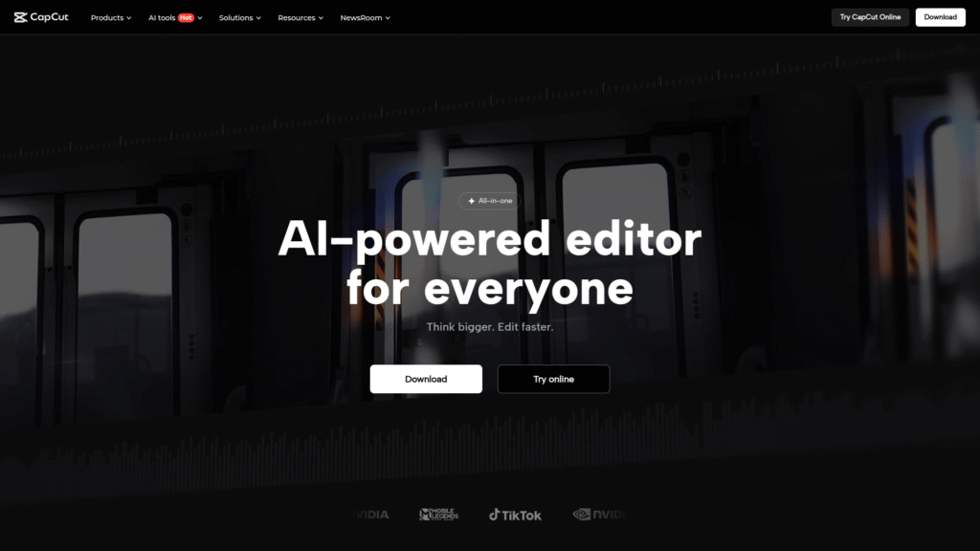Image resolution: width=980 pixels, height=551 pixels.
Task: Click the white Download button in the hero
Action: (x=426, y=379)
